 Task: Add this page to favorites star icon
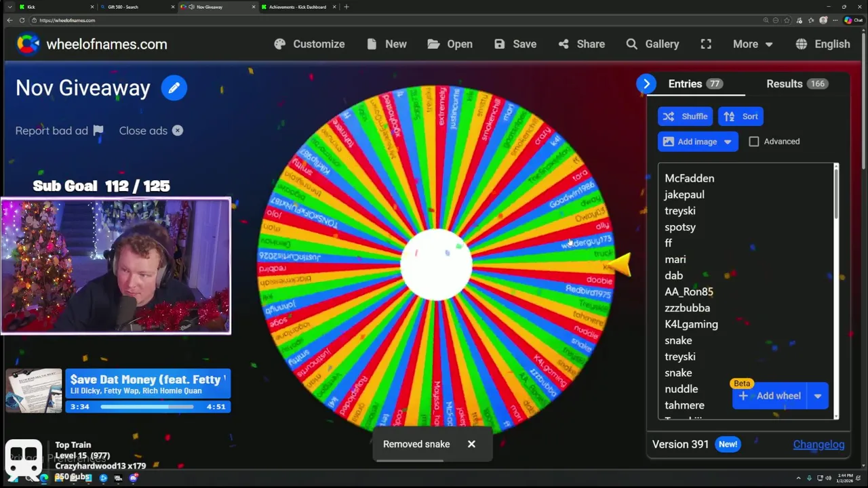787,20
